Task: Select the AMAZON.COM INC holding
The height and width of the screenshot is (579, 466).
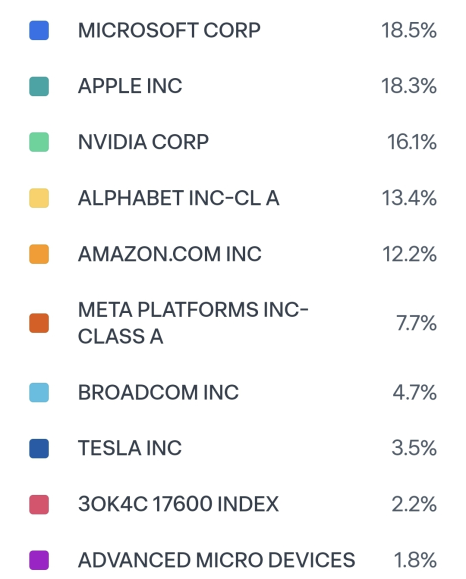Action: pyautogui.click(x=170, y=254)
